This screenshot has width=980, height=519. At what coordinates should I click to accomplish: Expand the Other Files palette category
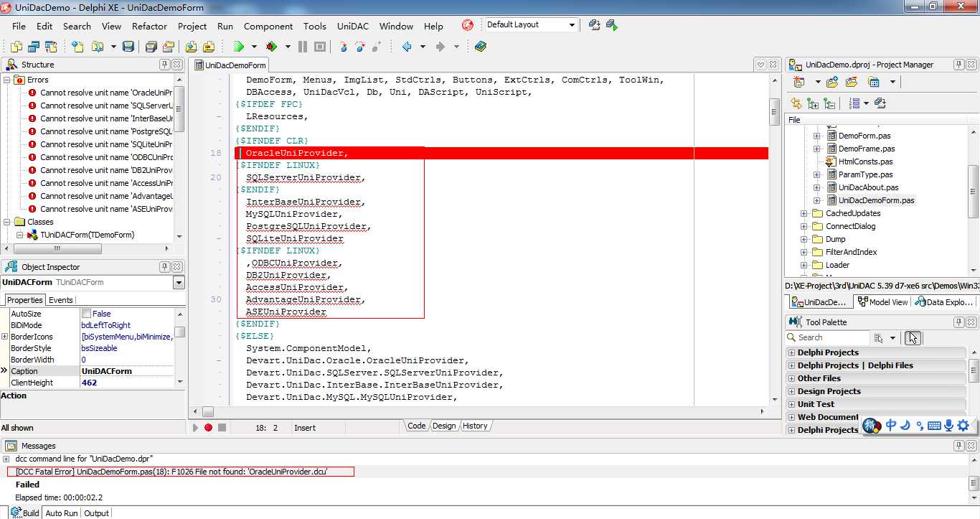(792, 378)
